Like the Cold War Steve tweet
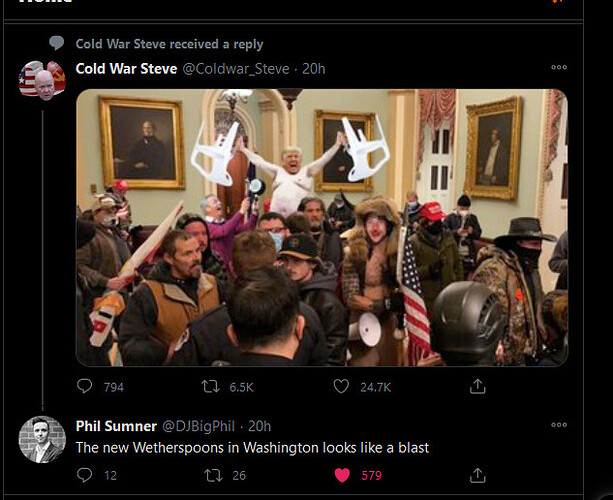Image resolution: width=613 pixels, height=500 pixels. [341, 386]
